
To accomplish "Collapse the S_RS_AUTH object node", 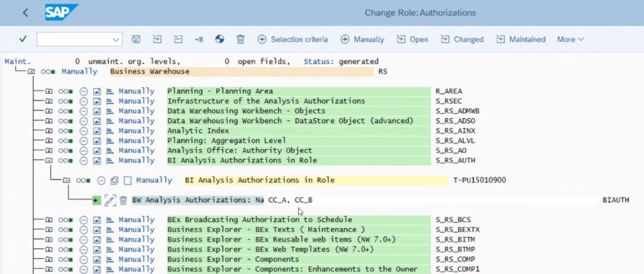I will pos(49,160).
